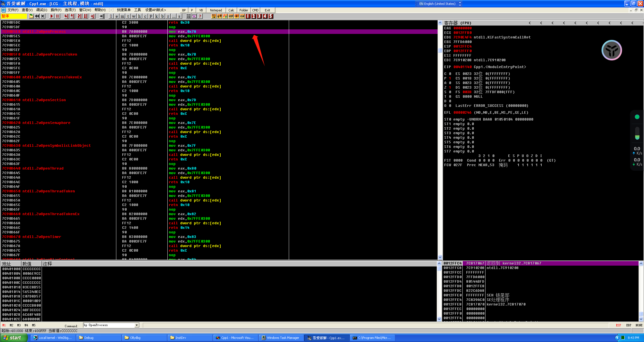
Task: Click the 寄存器 (FPU) registers header
Action: tap(458, 23)
